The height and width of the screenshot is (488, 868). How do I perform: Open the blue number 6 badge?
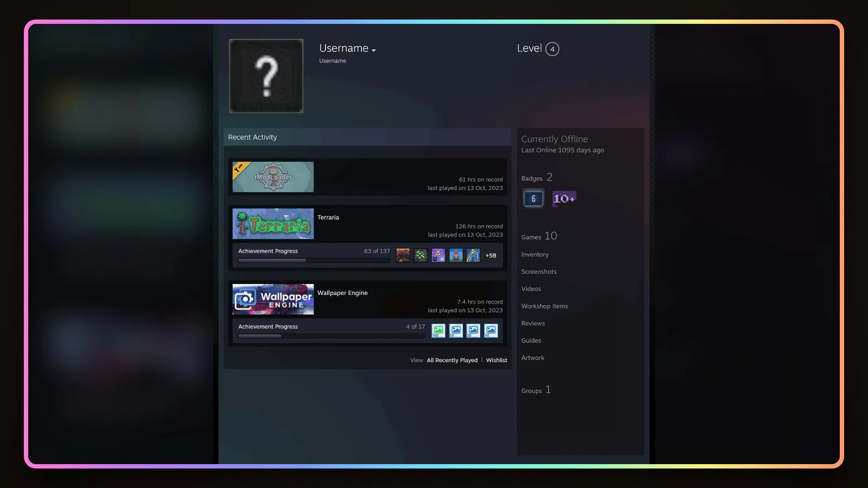[533, 198]
